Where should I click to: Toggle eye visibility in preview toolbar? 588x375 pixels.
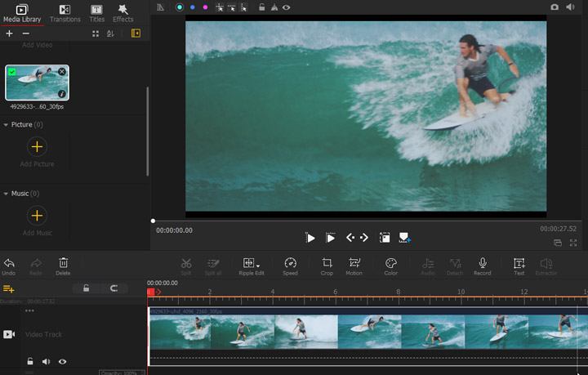[286, 7]
